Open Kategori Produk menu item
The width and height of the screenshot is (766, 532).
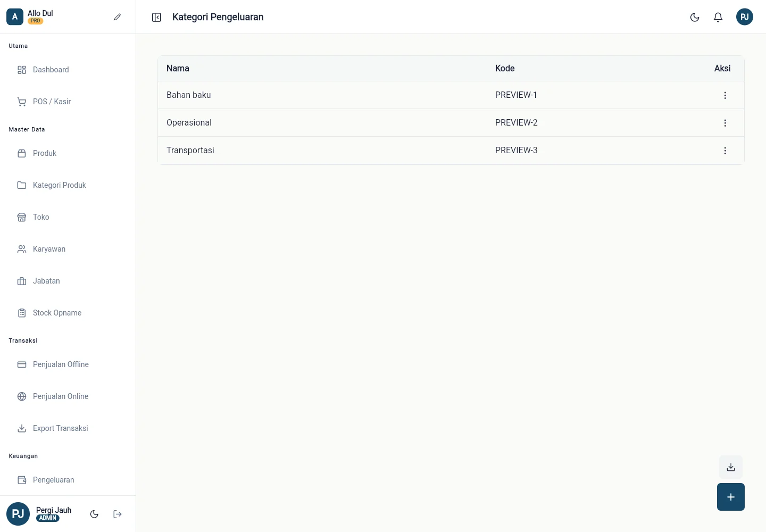coord(68,185)
